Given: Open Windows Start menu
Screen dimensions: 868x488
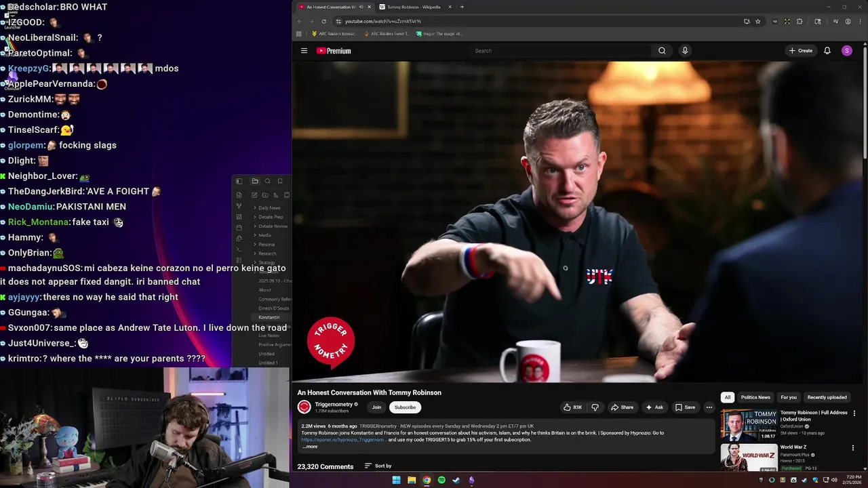Looking at the screenshot, I should point(396,480).
